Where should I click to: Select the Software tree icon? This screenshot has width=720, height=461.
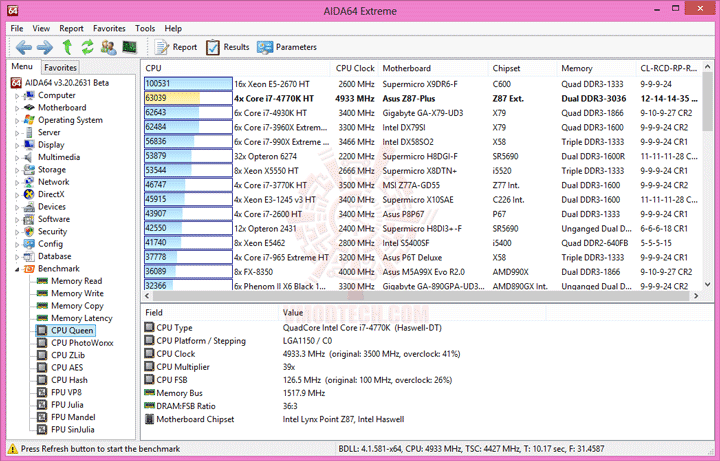click(29, 219)
